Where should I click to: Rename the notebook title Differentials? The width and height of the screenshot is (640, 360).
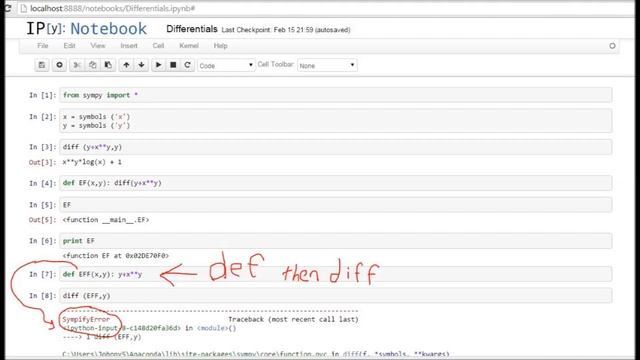[x=192, y=29]
